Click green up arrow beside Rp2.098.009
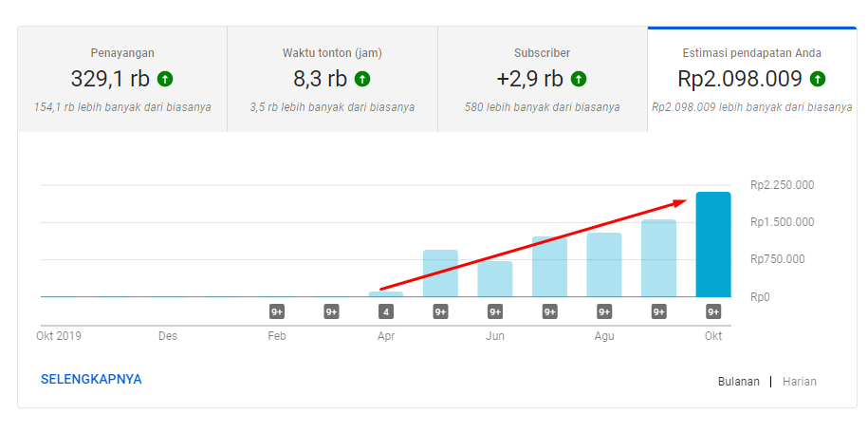 (818, 79)
